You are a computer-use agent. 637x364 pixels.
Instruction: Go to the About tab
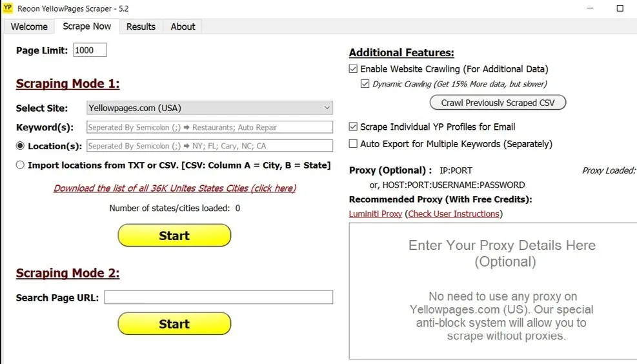tap(183, 26)
